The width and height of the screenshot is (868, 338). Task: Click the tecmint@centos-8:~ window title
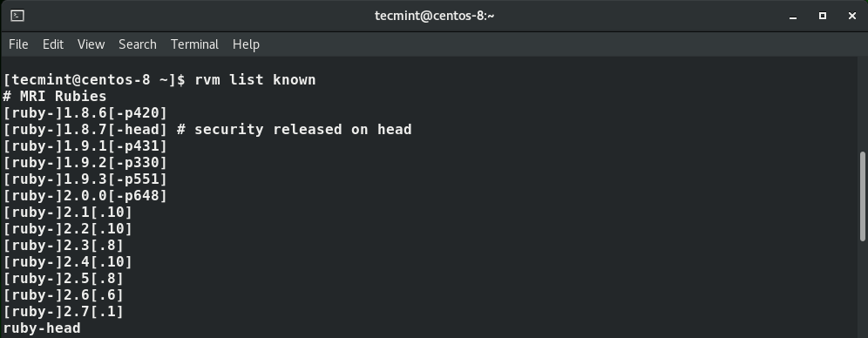(435, 16)
